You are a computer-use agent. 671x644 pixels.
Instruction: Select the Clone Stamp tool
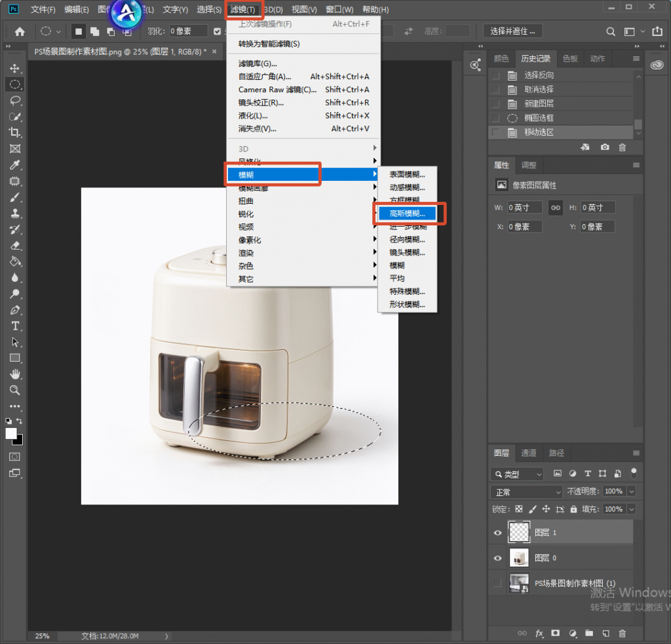pos(15,213)
